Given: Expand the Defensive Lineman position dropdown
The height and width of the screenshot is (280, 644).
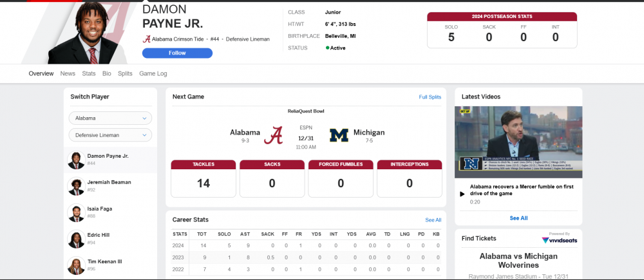Looking at the screenshot, I should (110, 135).
